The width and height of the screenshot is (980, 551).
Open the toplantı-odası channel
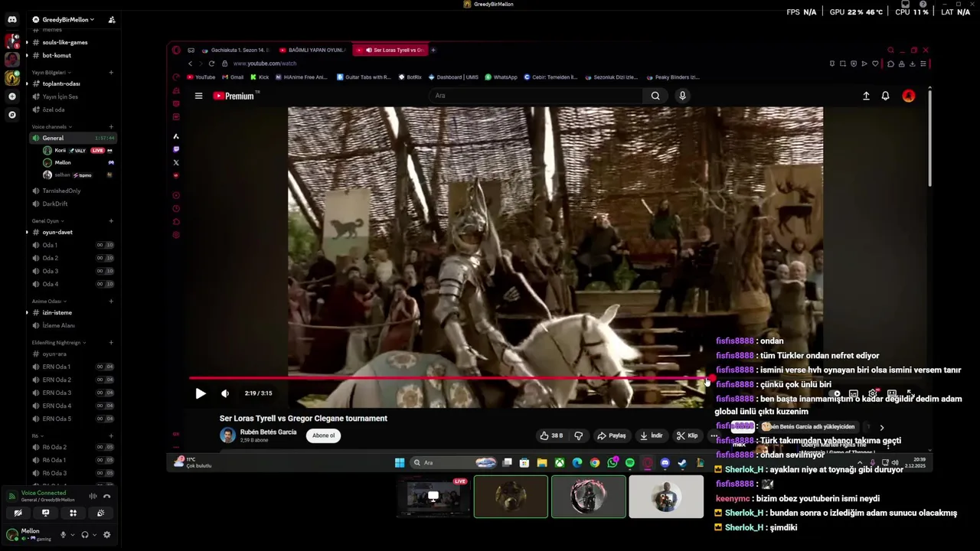(x=61, y=83)
